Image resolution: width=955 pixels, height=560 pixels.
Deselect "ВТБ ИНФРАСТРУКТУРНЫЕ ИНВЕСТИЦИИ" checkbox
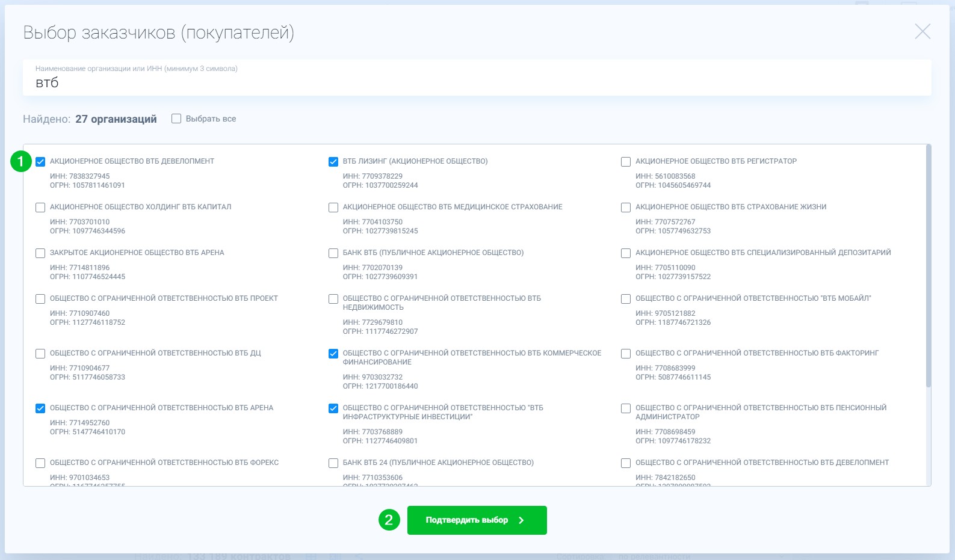point(333,408)
